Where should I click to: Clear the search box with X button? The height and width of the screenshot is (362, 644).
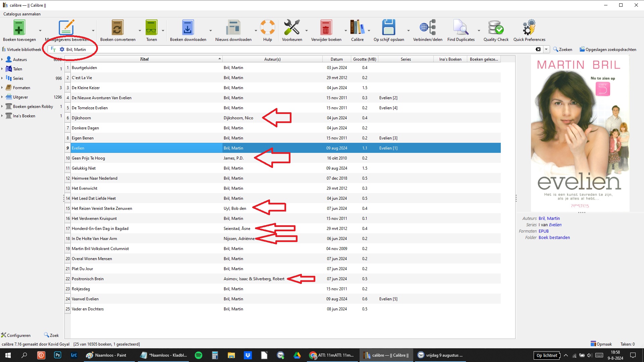[538, 49]
